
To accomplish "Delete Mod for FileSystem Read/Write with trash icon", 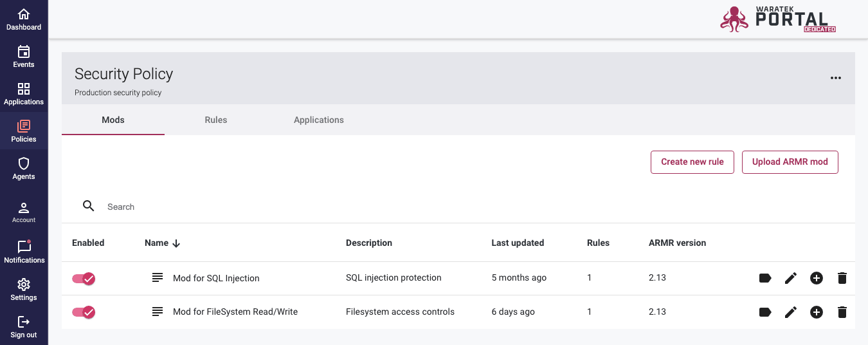I will [842, 312].
